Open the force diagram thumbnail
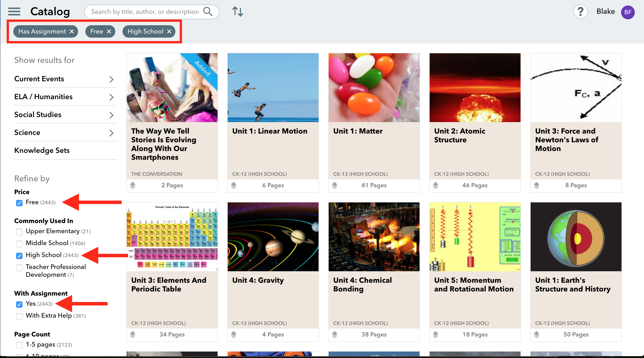This screenshot has height=358, width=644. point(576,87)
